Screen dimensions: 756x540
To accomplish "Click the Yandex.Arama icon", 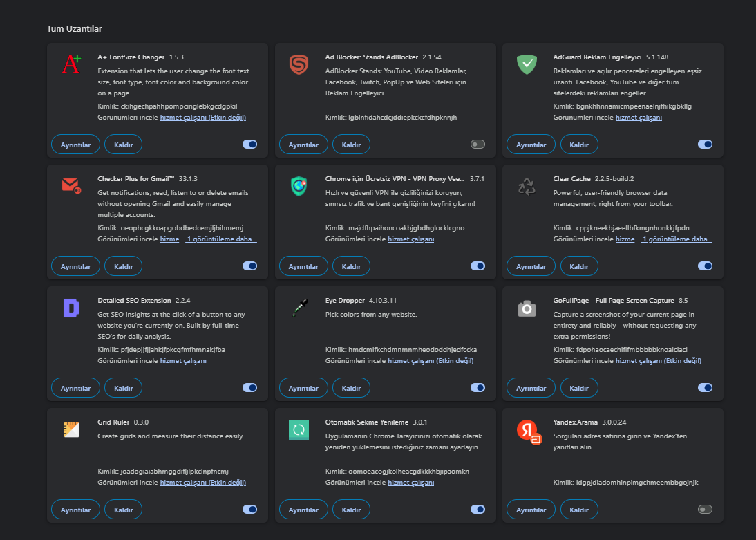I will pyautogui.click(x=529, y=431).
